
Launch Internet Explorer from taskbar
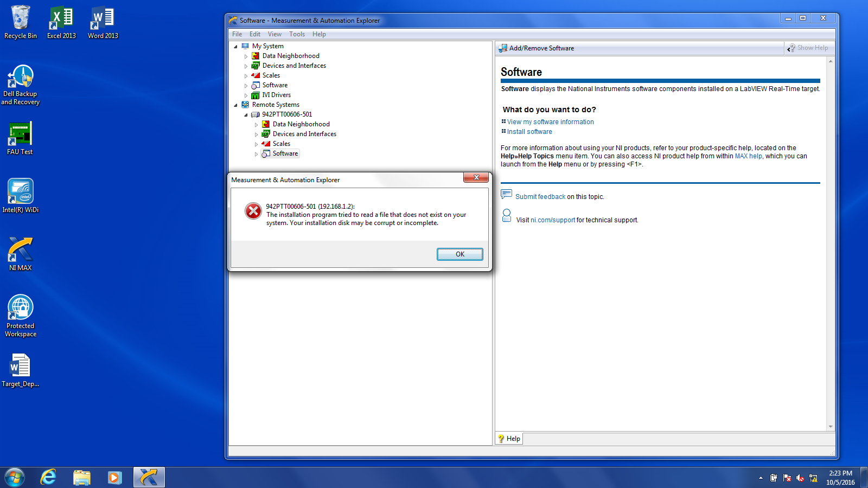click(48, 478)
